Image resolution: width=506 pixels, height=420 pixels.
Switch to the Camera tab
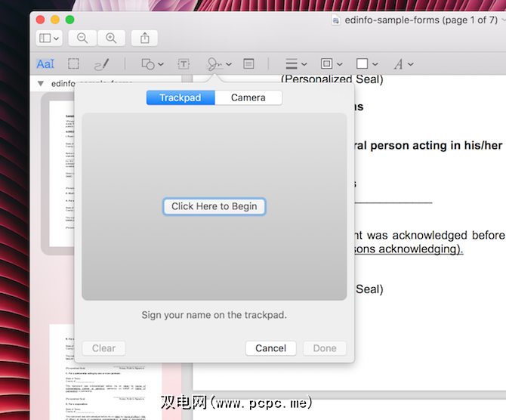[x=248, y=97]
